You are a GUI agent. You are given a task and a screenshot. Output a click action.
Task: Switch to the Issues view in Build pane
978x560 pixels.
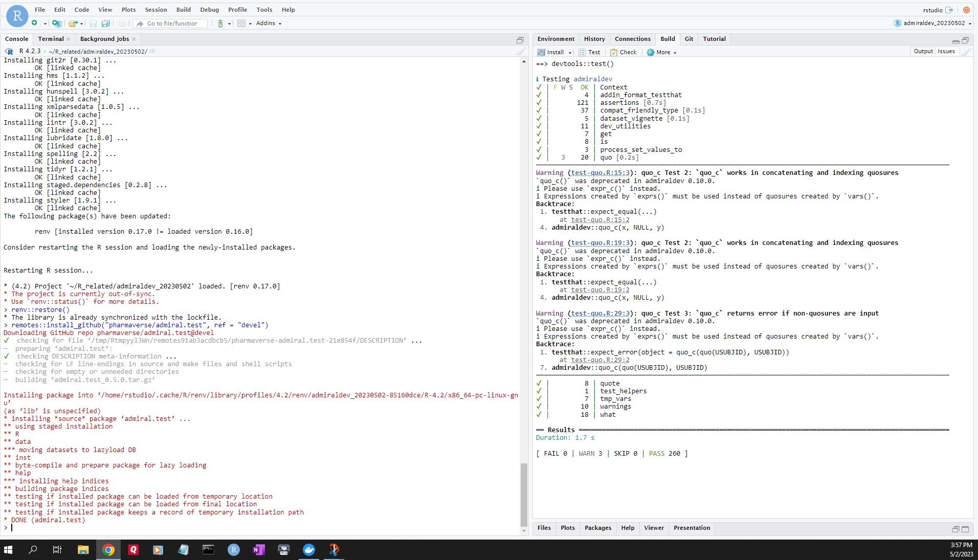coord(946,51)
